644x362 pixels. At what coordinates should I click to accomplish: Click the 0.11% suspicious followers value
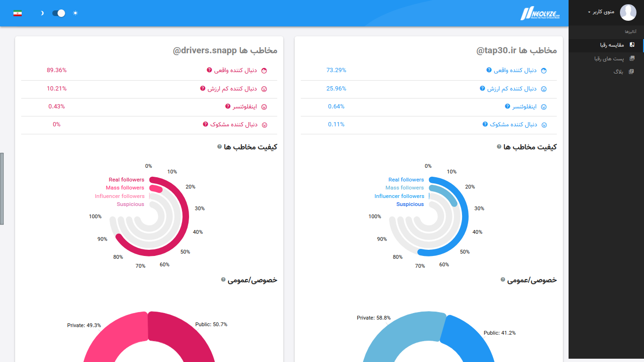336,124
